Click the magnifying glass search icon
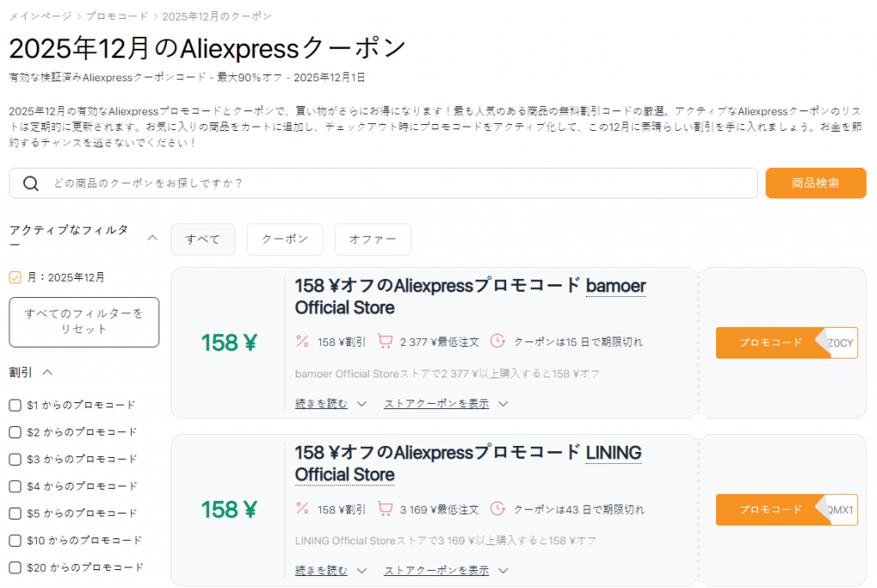The width and height of the screenshot is (877, 588). [31, 183]
